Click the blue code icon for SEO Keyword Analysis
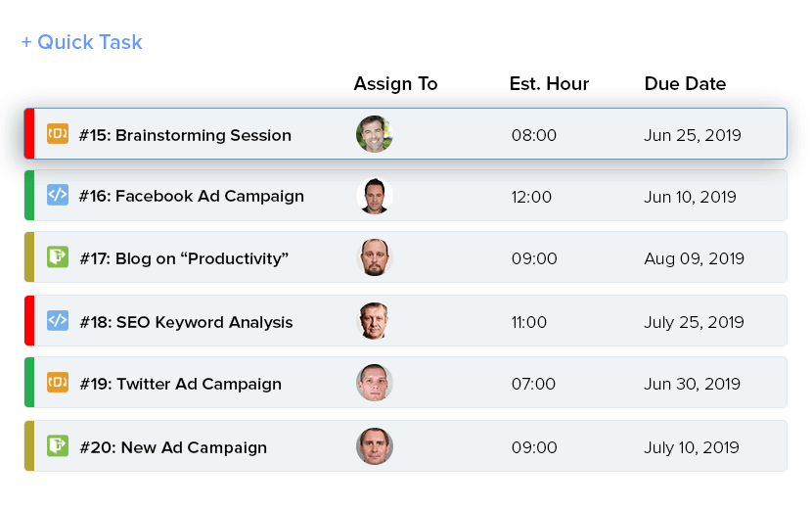This screenshot has height=509, width=812. [x=58, y=320]
